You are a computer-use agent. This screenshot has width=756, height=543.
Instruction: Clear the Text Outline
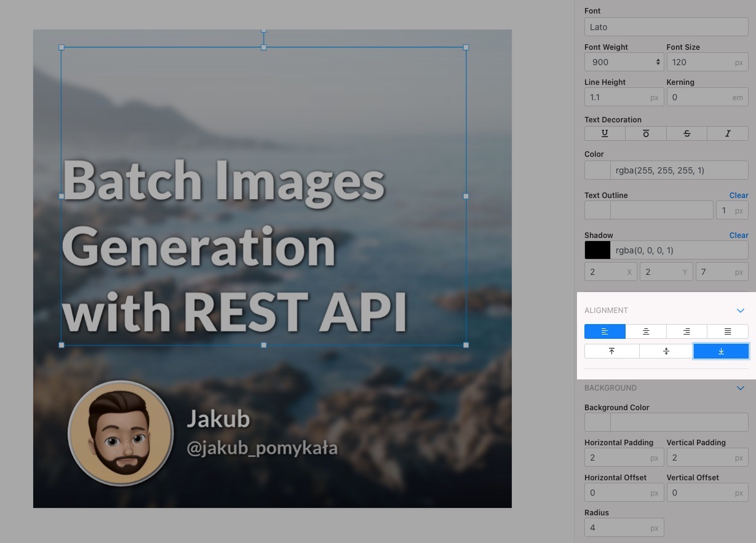click(739, 196)
